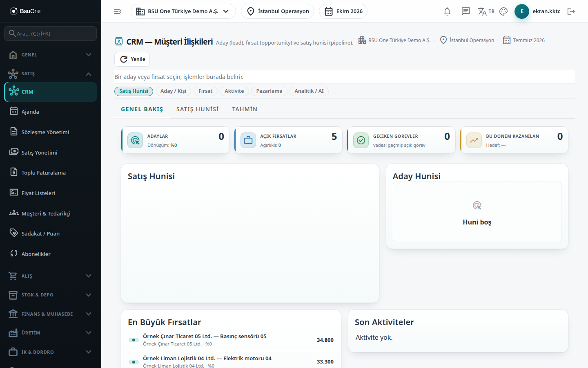Open Sözleşme Yönetimi from sidebar
588x368 pixels.
(51, 132)
